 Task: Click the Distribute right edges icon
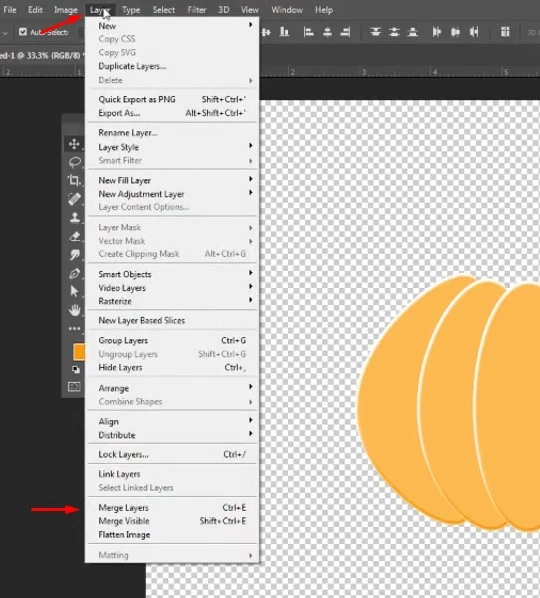[x=474, y=32]
